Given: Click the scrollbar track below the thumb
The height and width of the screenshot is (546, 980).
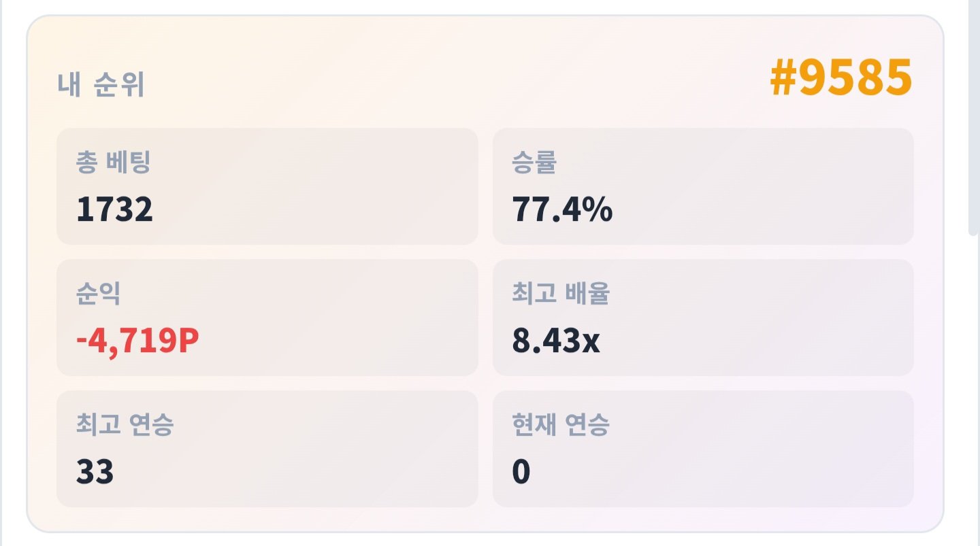Looking at the screenshot, I should point(973,391).
